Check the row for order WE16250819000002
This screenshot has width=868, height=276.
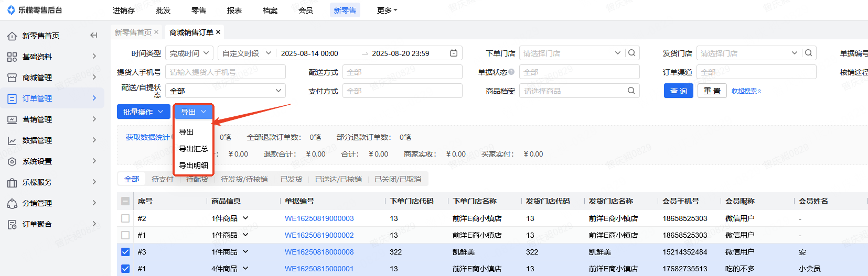125,235
